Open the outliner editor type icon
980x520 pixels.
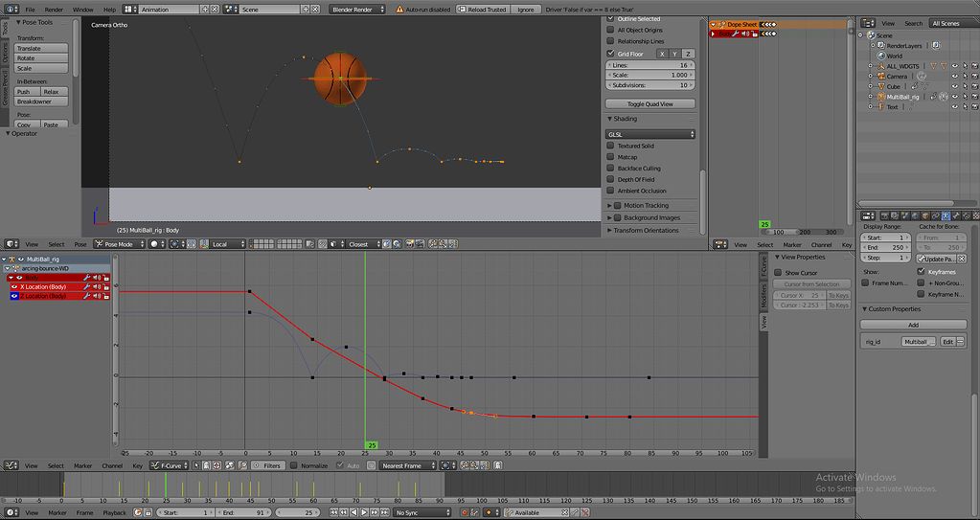[868, 23]
